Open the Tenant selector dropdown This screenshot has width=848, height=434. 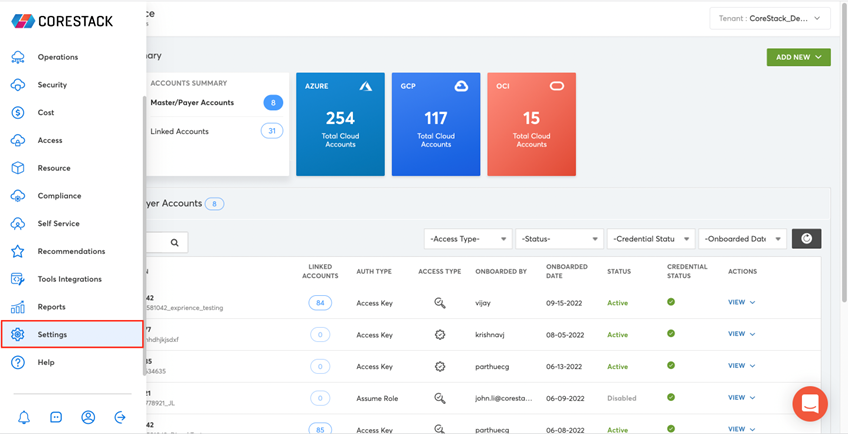point(770,18)
